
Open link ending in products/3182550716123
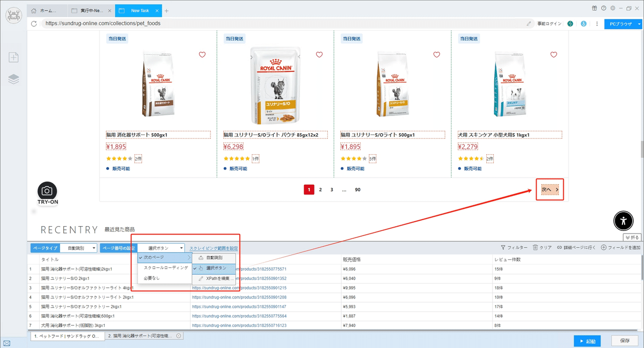[239, 325]
